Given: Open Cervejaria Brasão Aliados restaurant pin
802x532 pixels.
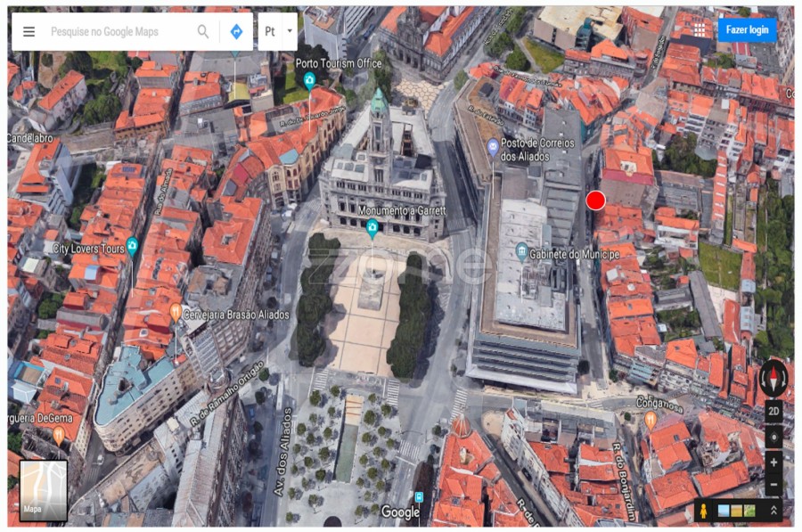Looking at the screenshot, I should pyautogui.click(x=176, y=311).
